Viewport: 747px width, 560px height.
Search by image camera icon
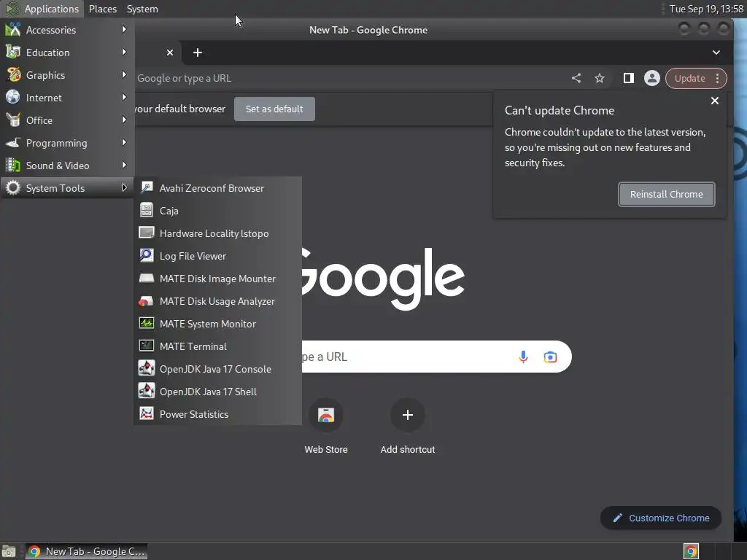[550, 357]
